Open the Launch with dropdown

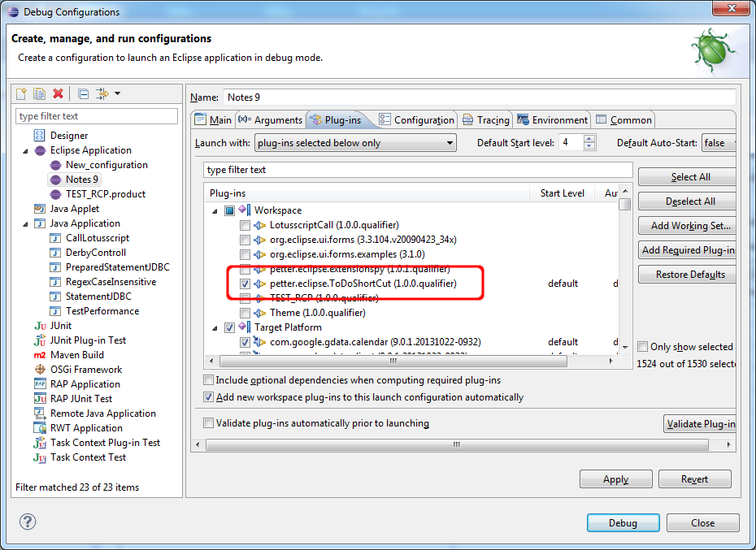click(354, 143)
